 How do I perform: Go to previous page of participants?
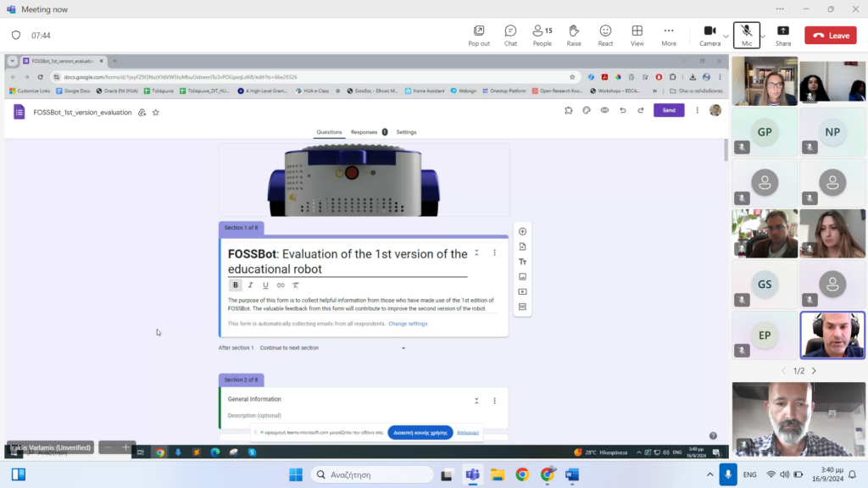tap(783, 371)
